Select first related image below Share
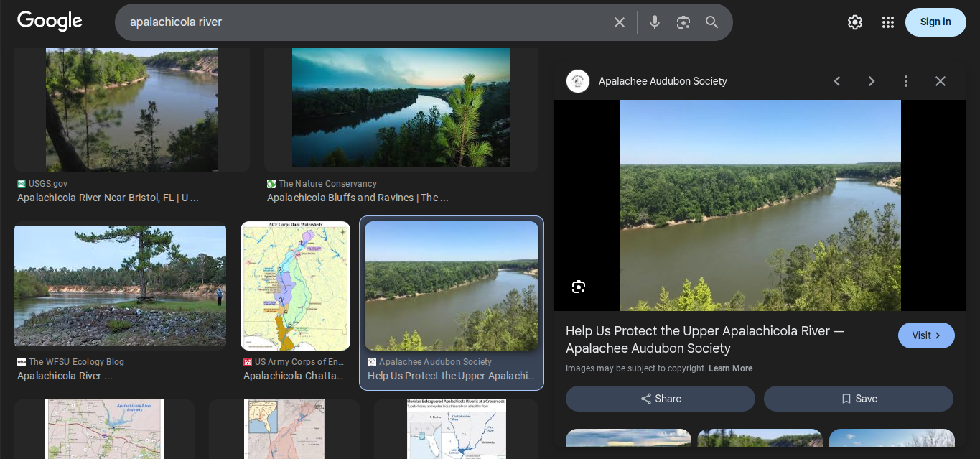 (x=628, y=437)
